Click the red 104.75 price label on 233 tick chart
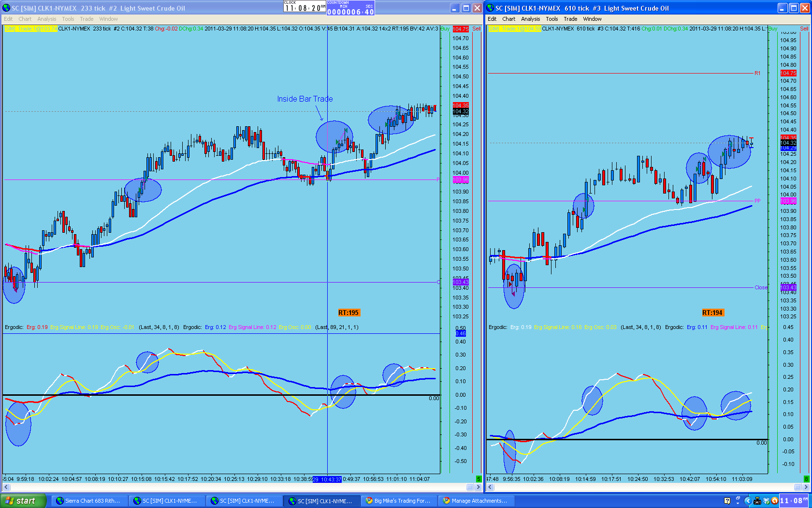The height and width of the screenshot is (508, 812). point(461,29)
